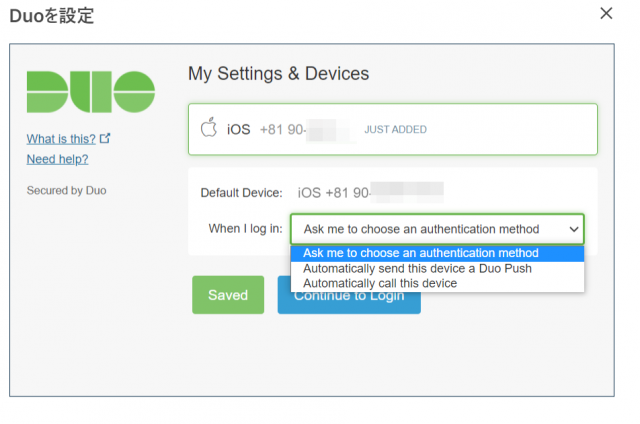Pick "Automatically call this device" option
The width and height of the screenshot is (640, 424).
click(380, 283)
